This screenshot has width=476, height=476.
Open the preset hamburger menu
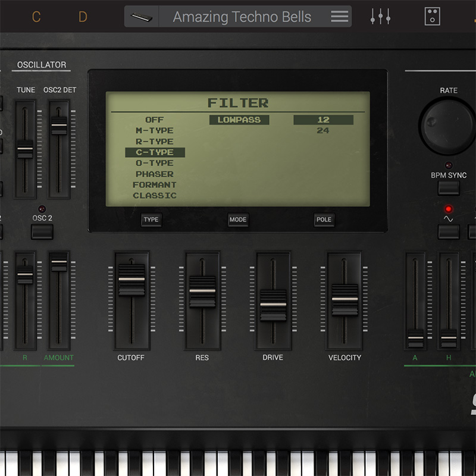pyautogui.click(x=340, y=17)
